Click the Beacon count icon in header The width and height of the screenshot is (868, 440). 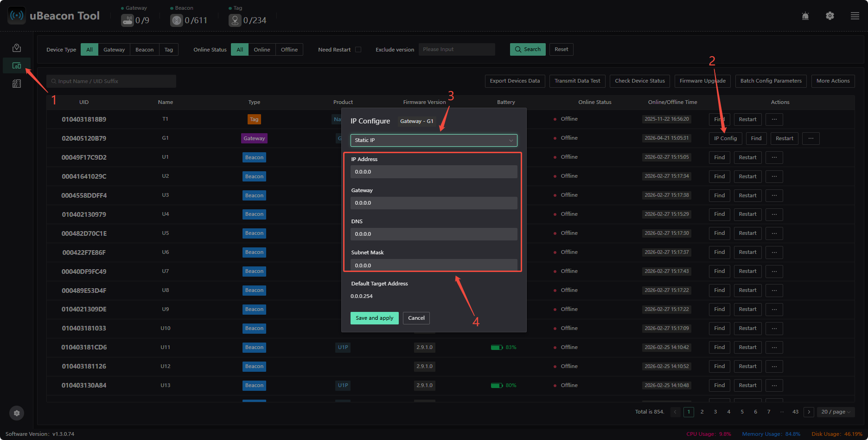(177, 20)
